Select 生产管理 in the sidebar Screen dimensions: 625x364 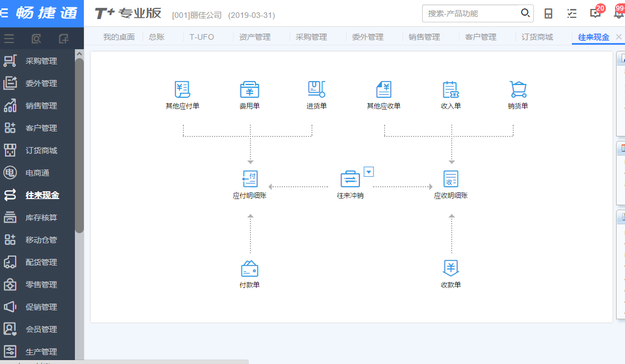[37, 351]
